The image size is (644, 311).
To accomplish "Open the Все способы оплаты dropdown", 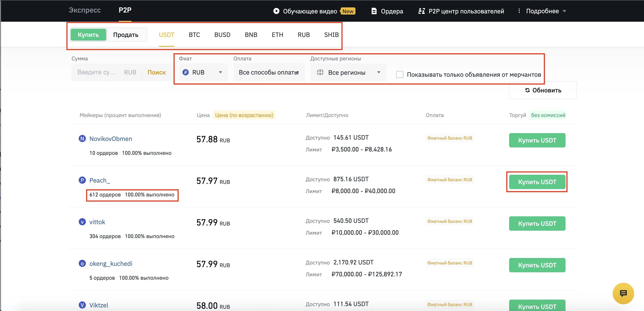I will tap(269, 72).
